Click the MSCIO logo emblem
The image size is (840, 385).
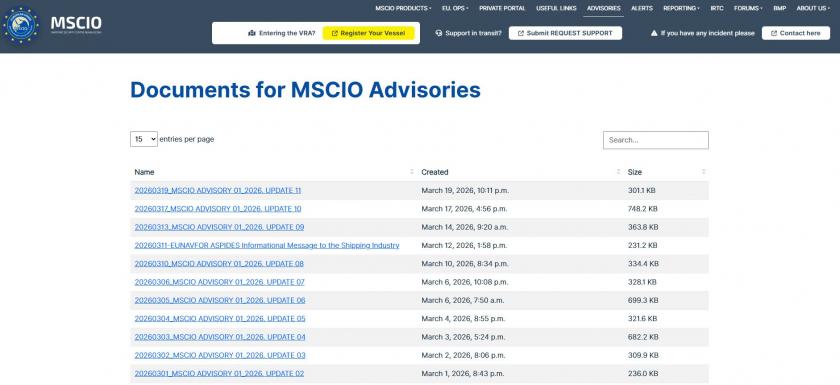tap(20, 25)
